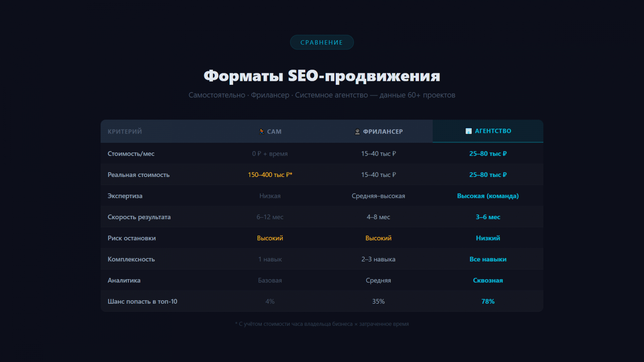Click the «Высокая (команда)» expertise cell
The image size is (644, 362).
pos(488,196)
